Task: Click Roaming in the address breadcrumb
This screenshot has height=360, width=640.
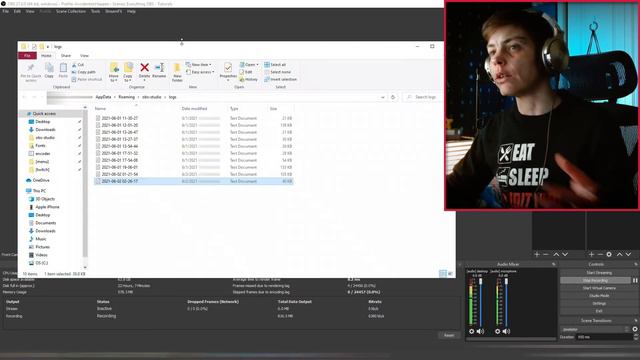Action: [x=127, y=97]
